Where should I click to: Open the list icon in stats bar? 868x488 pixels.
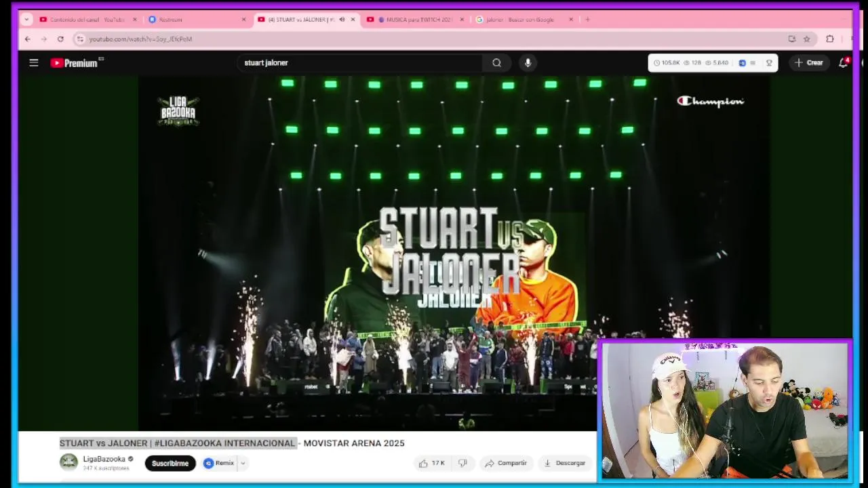pos(753,63)
